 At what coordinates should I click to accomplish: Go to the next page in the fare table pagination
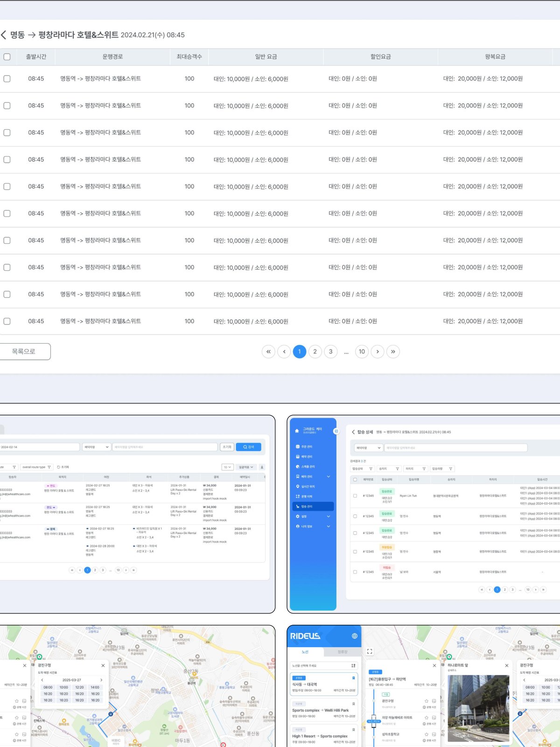pyautogui.click(x=378, y=352)
